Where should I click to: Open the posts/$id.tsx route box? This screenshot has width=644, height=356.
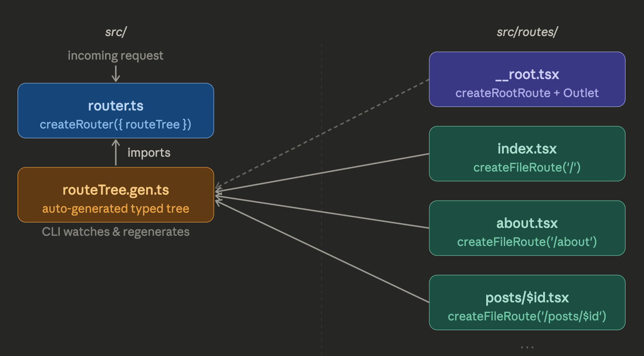(527, 302)
